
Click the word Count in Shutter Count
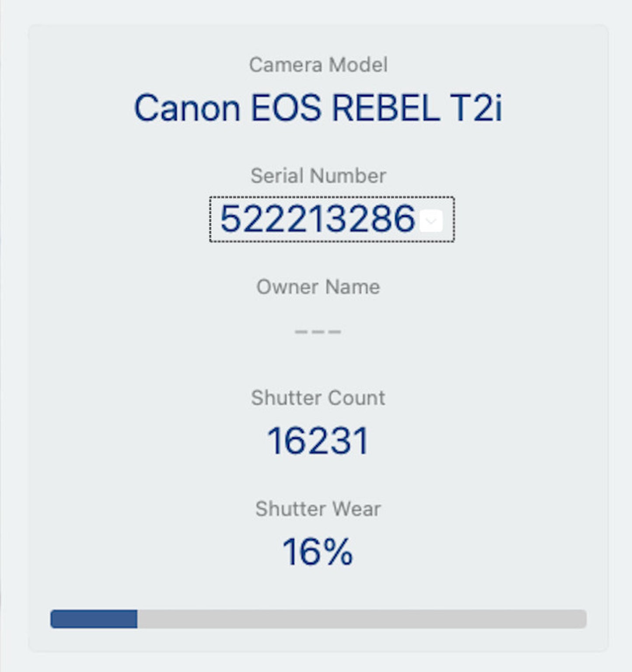point(356,398)
